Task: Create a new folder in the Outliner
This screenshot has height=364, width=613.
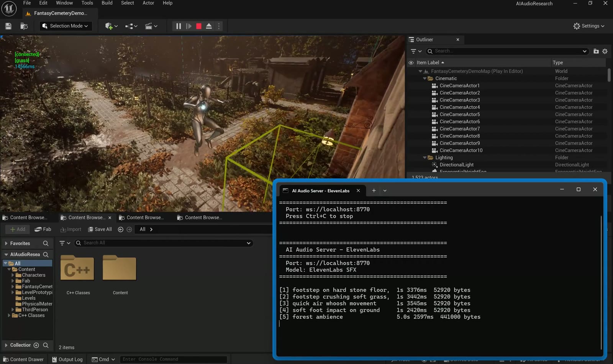Action: point(596,51)
